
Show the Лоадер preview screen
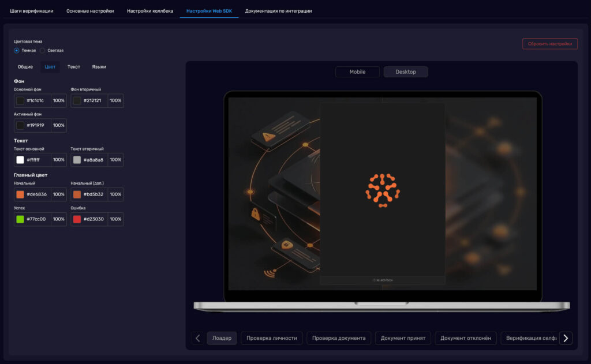[222, 338]
